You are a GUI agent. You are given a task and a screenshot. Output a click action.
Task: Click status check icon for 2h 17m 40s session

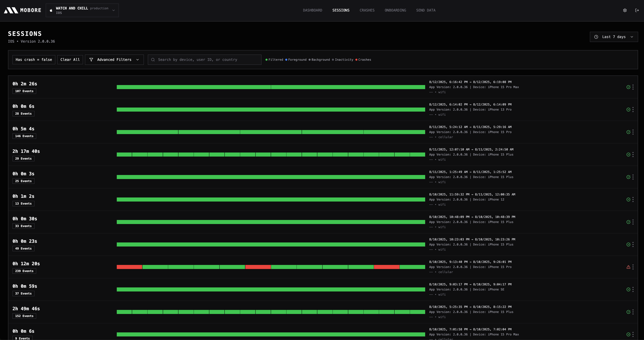[628, 155]
